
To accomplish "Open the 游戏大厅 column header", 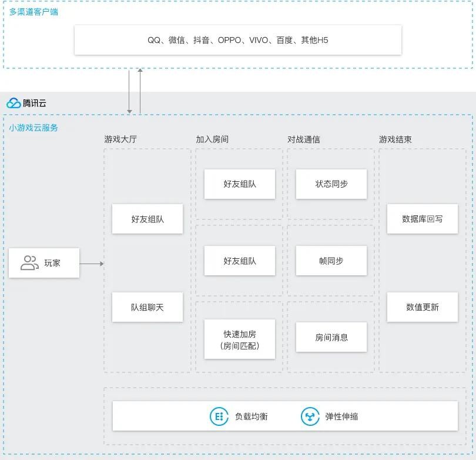I will tap(120, 139).
